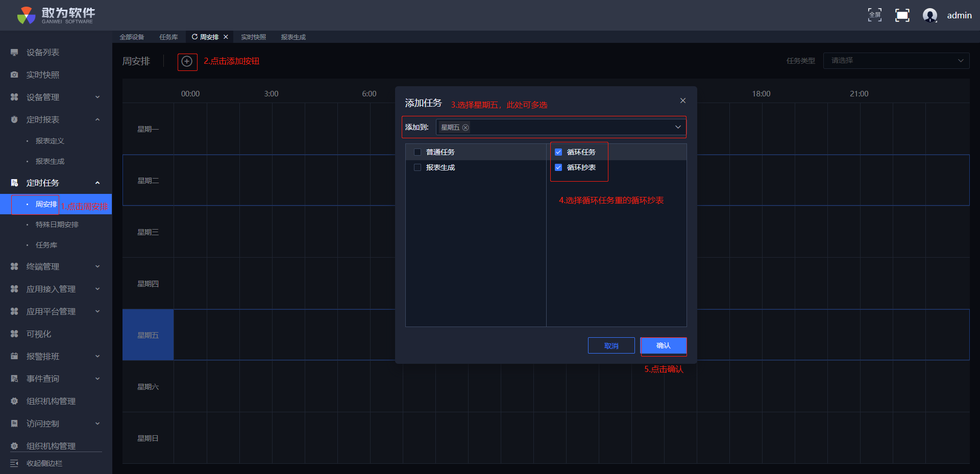Viewport: 980px width, 474px height.
Task: Click the admin user avatar icon
Action: point(929,15)
